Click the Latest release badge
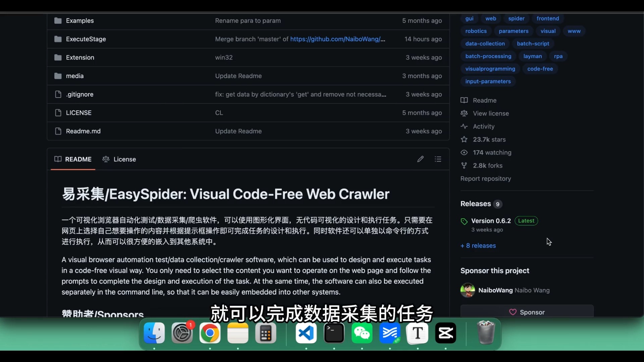644x362 pixels. click(x=526, y=221)
